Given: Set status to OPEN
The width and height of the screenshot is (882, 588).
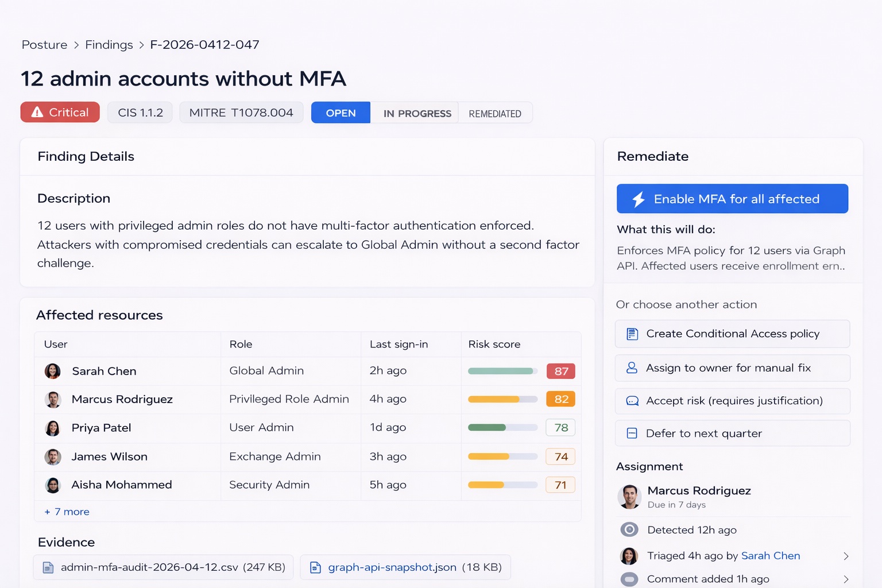Looking at the screenshot, I should point(341,113).
